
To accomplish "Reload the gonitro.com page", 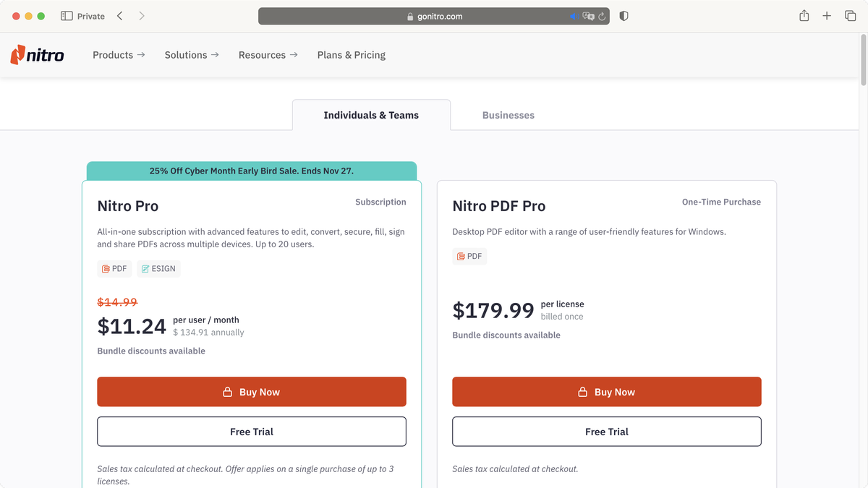I will click(x=603, y=15).
